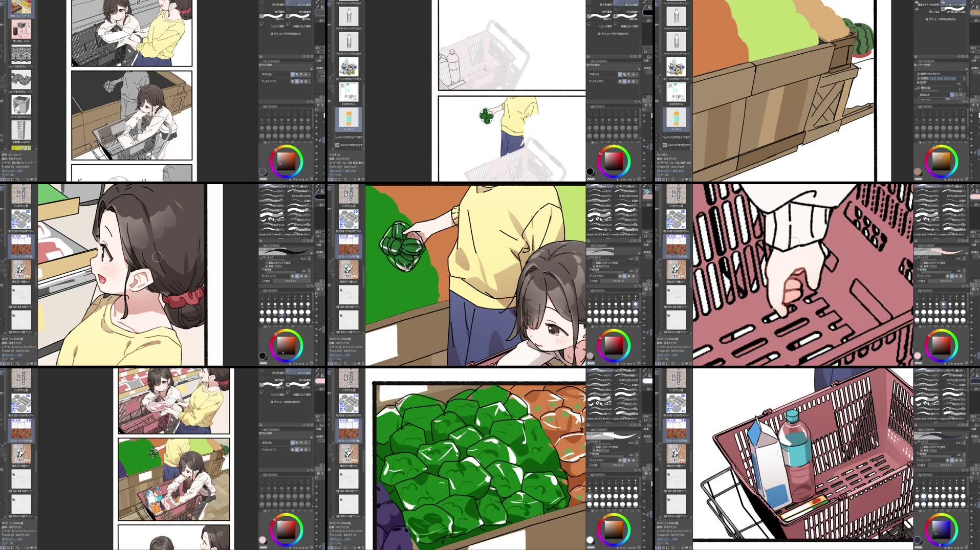Click main color swatch in faded basket window
The image size is (980, 550).
tap(590, 171)
